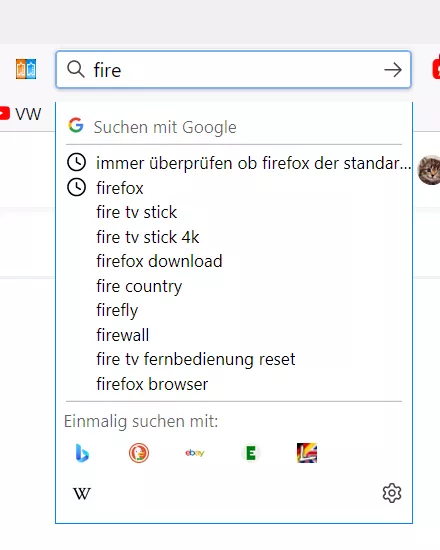Search once with DuckDuckGo icon

(x=139, y=453)
